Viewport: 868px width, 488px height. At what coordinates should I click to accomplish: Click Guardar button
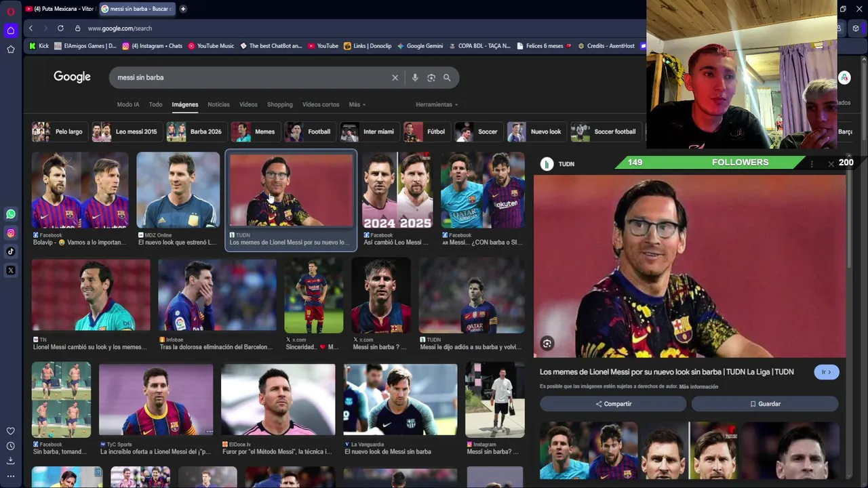click(765, 404)
